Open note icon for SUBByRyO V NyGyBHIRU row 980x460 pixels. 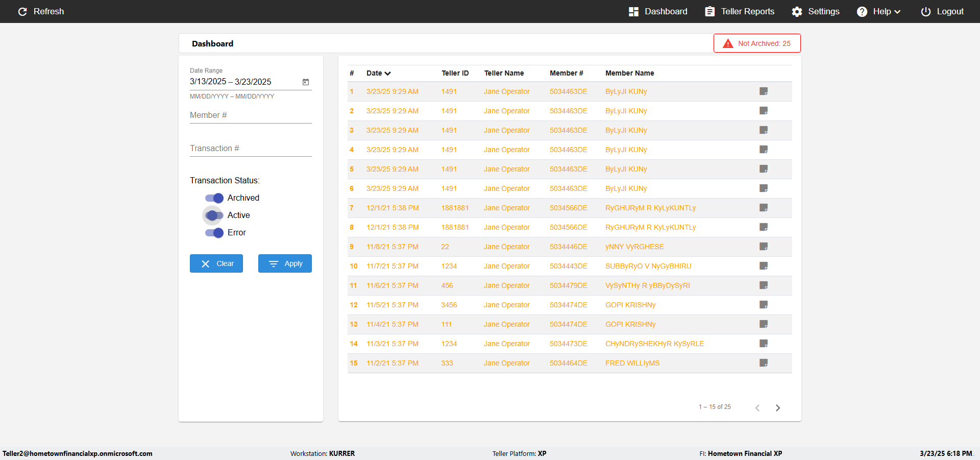764,266
